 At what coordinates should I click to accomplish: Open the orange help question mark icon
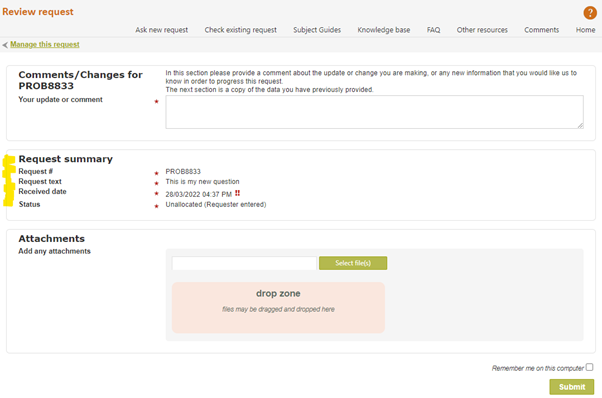tap(590, 12)
